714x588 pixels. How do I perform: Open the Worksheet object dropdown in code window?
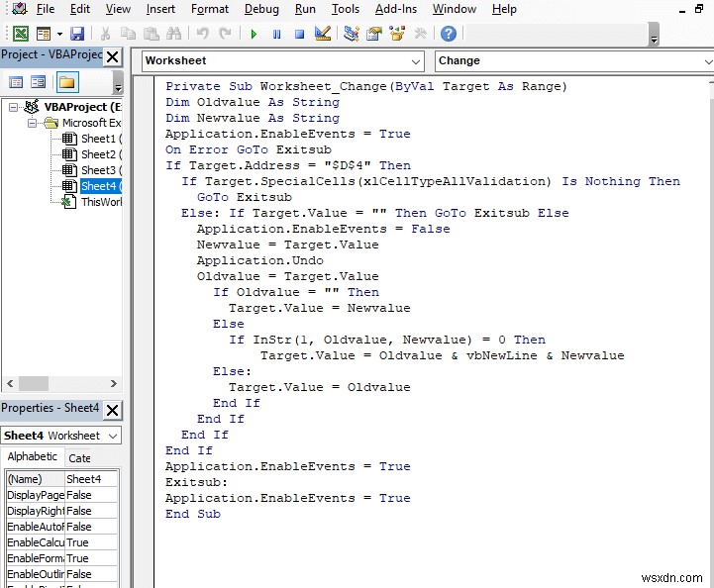pyautogui.click(x=415, y=61)
